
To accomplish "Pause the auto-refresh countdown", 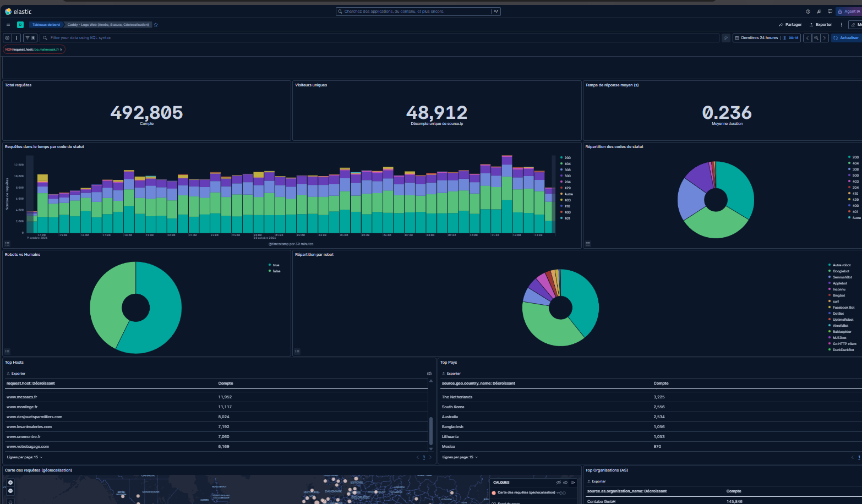I will (x=784, y=38).
